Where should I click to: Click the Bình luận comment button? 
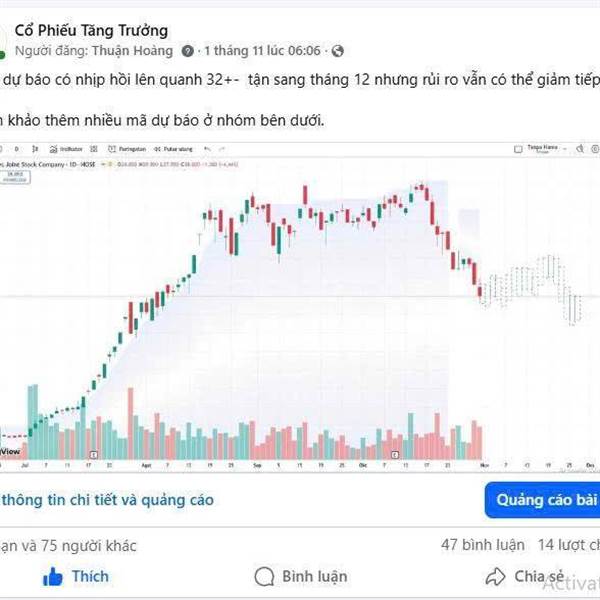click(301, 577)
